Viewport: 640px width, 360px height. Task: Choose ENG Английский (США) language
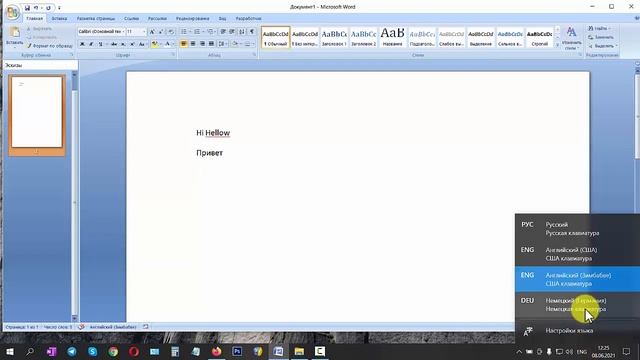[x=577, y=254]
